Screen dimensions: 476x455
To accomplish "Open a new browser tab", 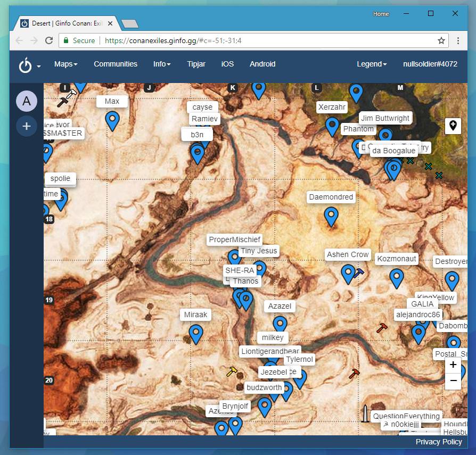I will pos(129,23).
